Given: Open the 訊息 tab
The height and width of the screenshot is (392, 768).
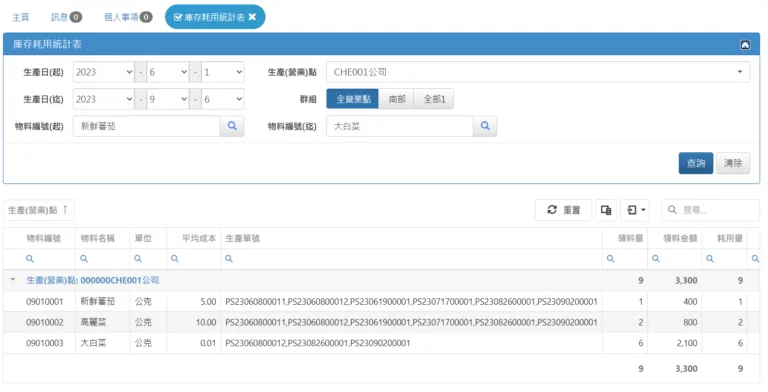Looking at the screenshot, I should pos(66,17).
